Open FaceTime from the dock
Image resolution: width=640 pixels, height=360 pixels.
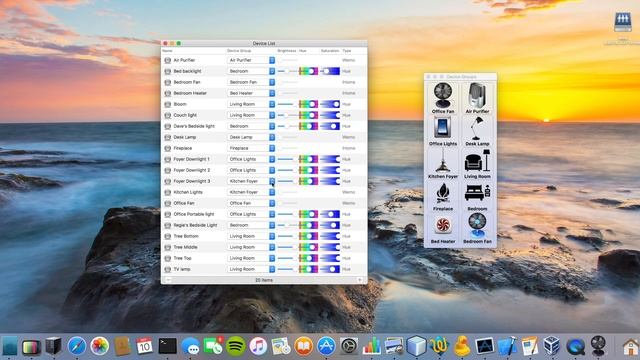[213, 346]
